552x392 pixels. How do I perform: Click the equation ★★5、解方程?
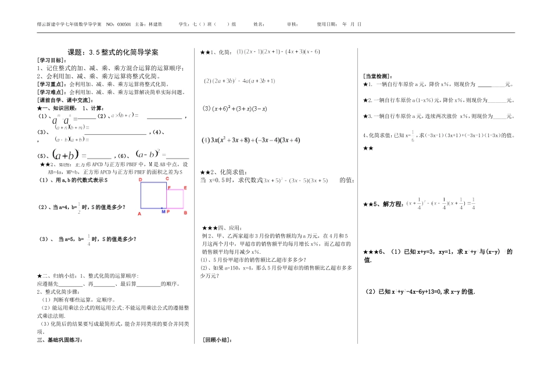point(420,204)
